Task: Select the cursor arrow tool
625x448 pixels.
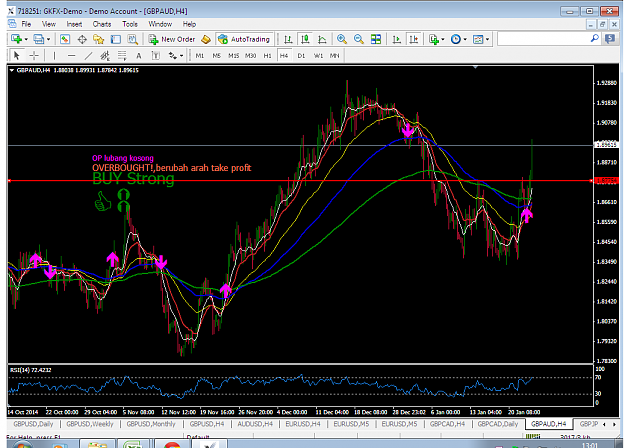Action: [17, 55]
